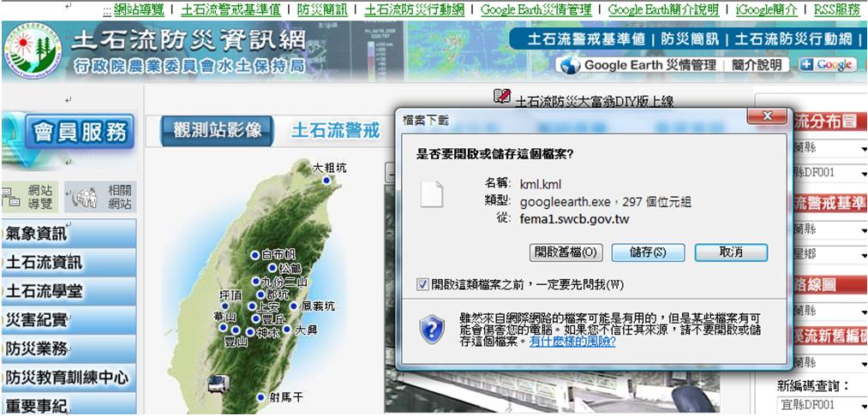Image resolution: width=868 pixels, height=416 pixels.
Task: Open the 土石流學堂 sidebar menu
Action: pyautogui.click(x=69, y=291)
